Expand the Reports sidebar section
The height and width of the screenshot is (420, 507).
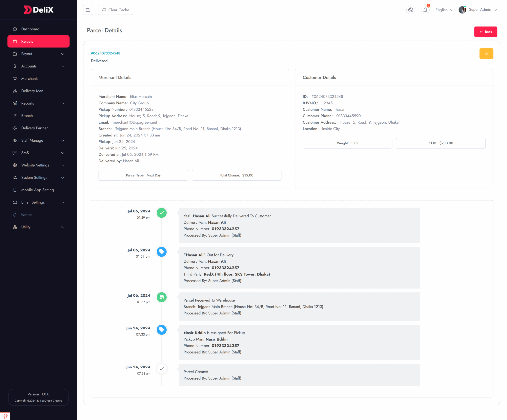tap(38, 103)
